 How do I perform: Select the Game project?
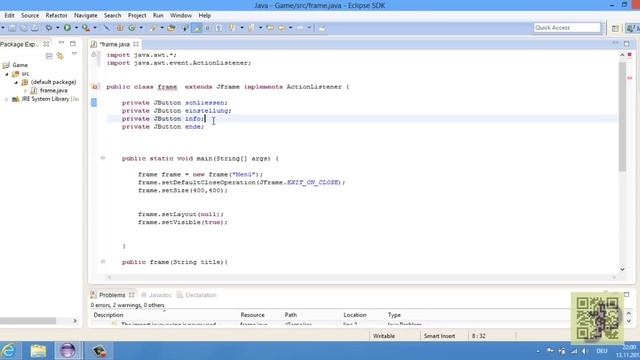[x=20, y=65]
